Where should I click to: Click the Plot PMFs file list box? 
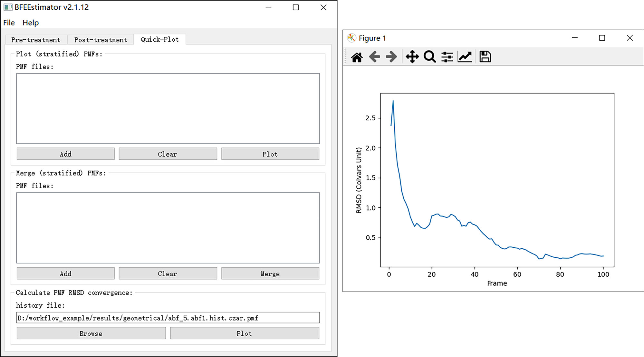168,108
